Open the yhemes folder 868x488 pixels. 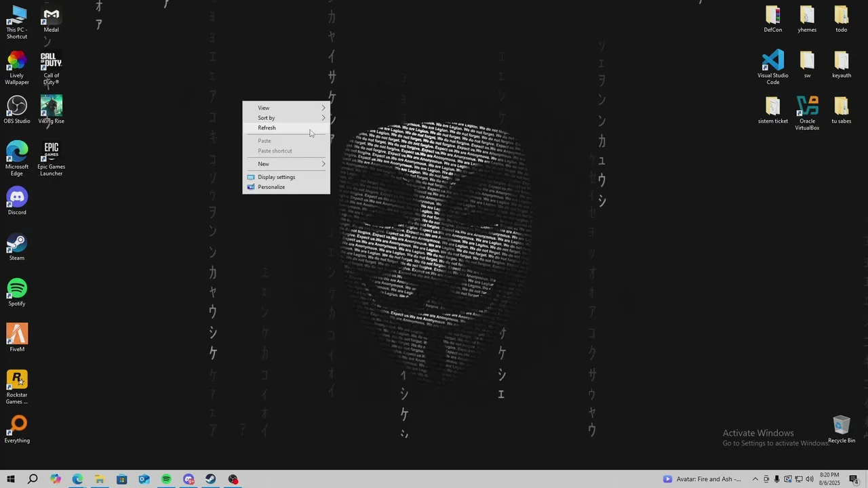pyautogui.click(x=807, y=19)
